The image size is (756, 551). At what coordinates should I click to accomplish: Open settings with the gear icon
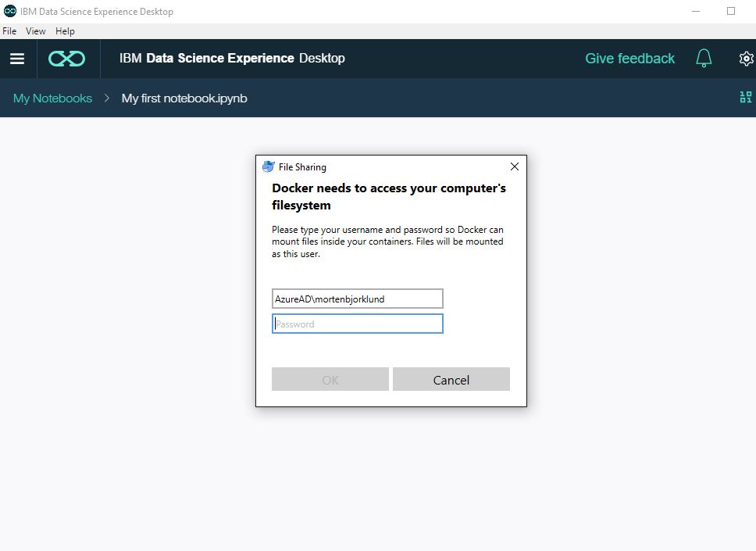(x=746, y=58)
